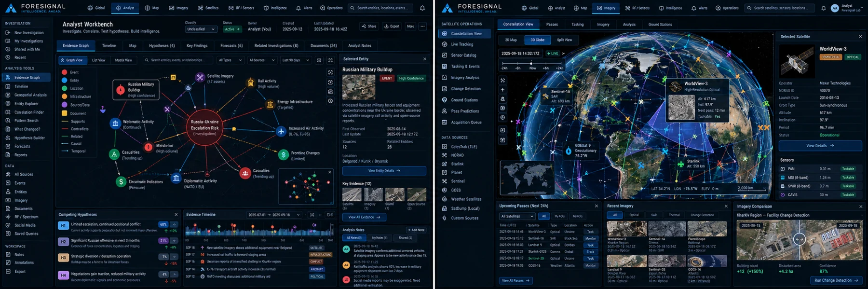Click the Export button in header

click(392, 27)
